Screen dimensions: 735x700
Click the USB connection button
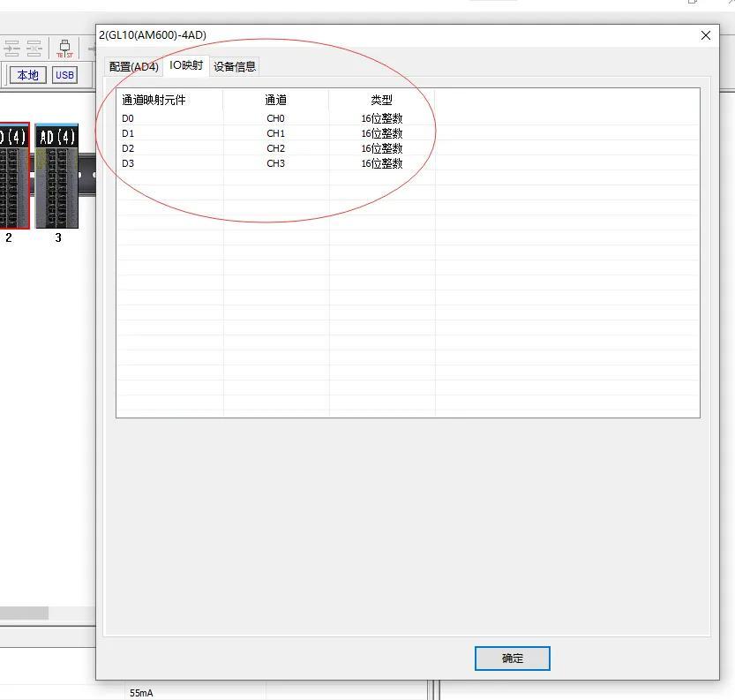[x=64, y=75]
